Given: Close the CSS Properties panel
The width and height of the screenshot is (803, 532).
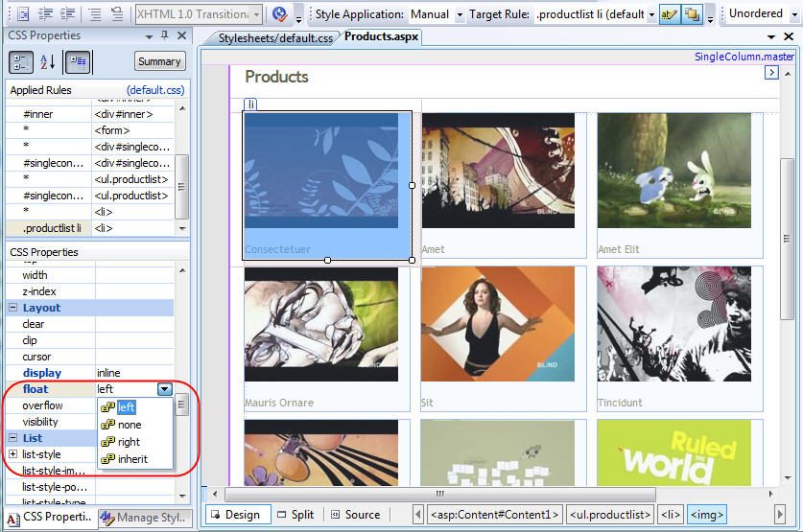Looking at the screenshot, I should [x=181, y=35].
